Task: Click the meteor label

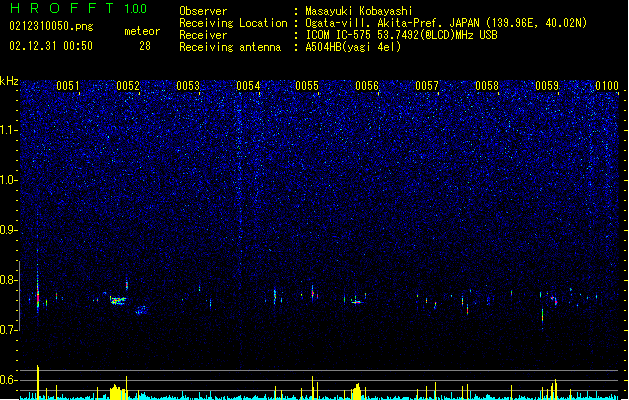Action: tap(142, 31)
